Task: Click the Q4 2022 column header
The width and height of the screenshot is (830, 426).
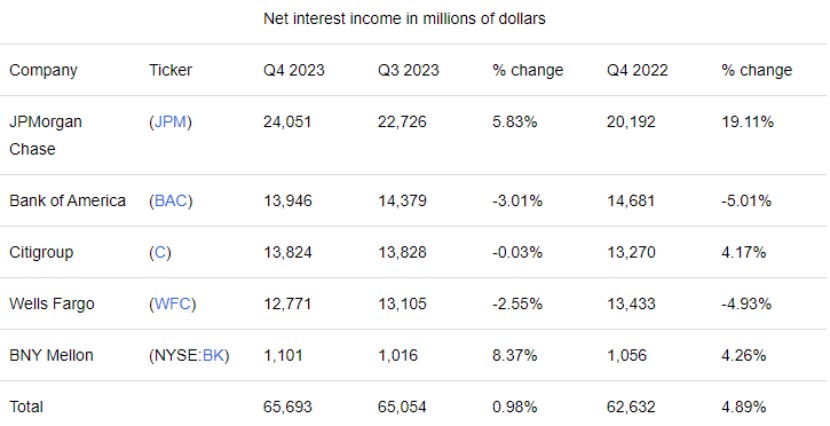Action: [637, 70]
